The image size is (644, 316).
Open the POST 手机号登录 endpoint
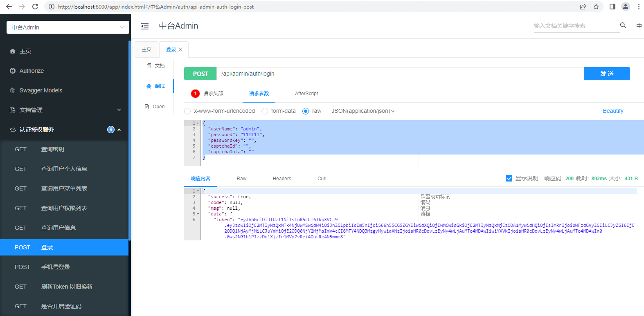click(x=64, y=267)
